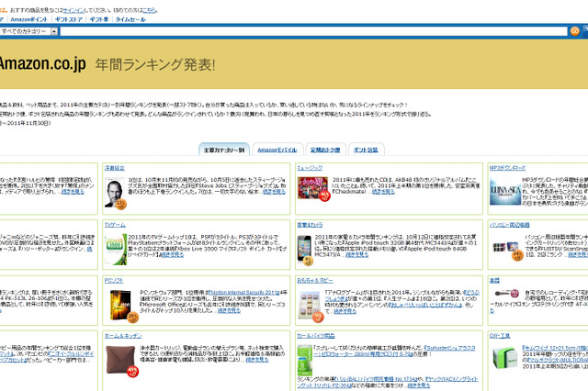Viewport: 588px width, 391px height.
Task: Click the red discount badge on AKB48 album
Action: pyautogui.click(x=324, y=195)
